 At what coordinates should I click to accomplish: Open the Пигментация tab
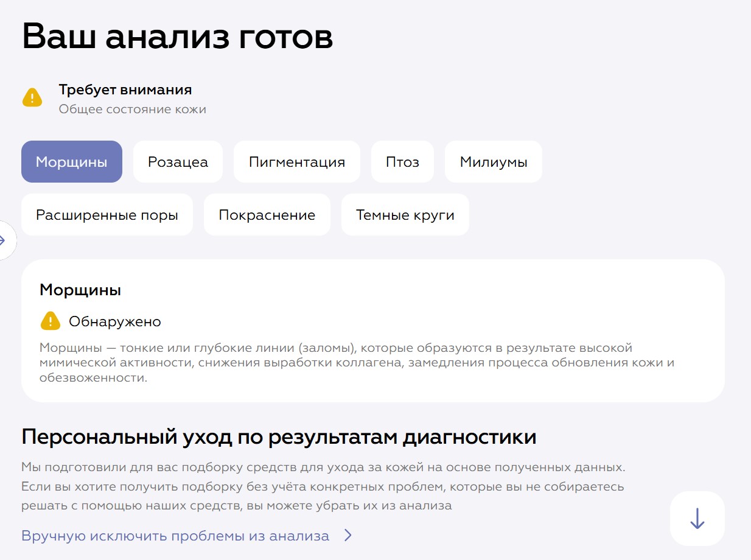tap(297, 162)
